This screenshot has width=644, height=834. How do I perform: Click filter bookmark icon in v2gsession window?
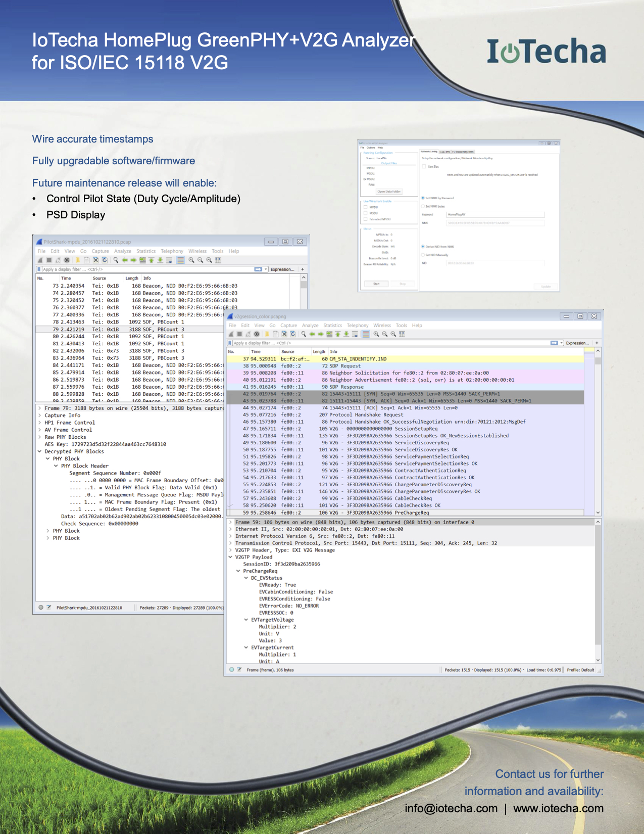coord(230,343)
